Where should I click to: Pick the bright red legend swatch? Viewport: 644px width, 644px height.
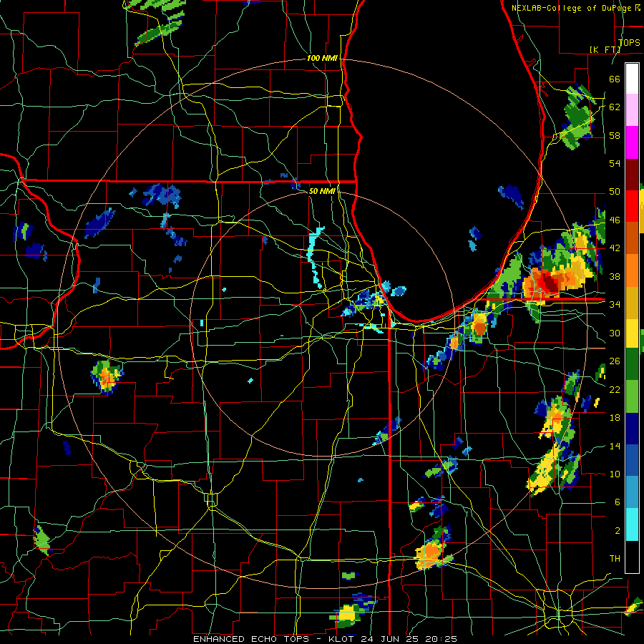(632, 206)
